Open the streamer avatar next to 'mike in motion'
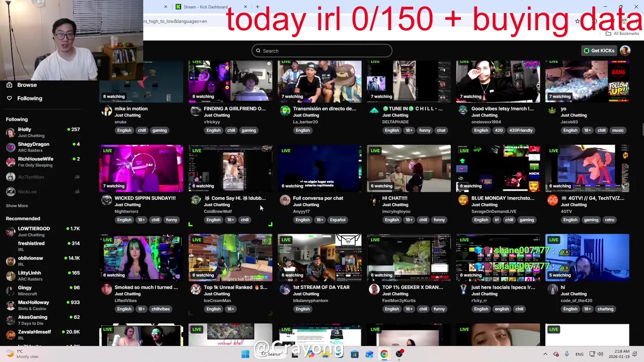Image resolution: width=644 pixels, height=362 pixels. coord(106,111)
